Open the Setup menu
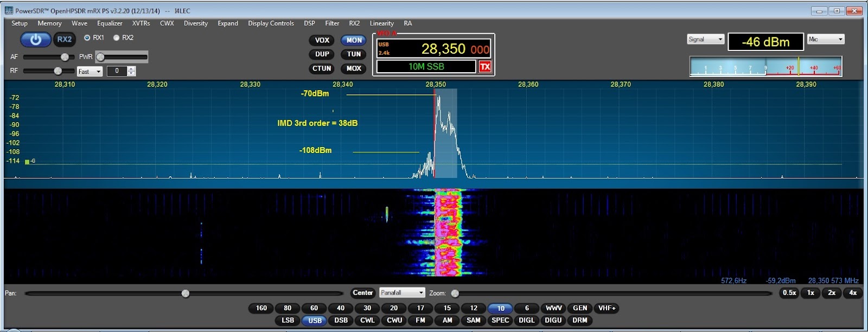The height and width of the screenshot is (332, 868). 20,23
